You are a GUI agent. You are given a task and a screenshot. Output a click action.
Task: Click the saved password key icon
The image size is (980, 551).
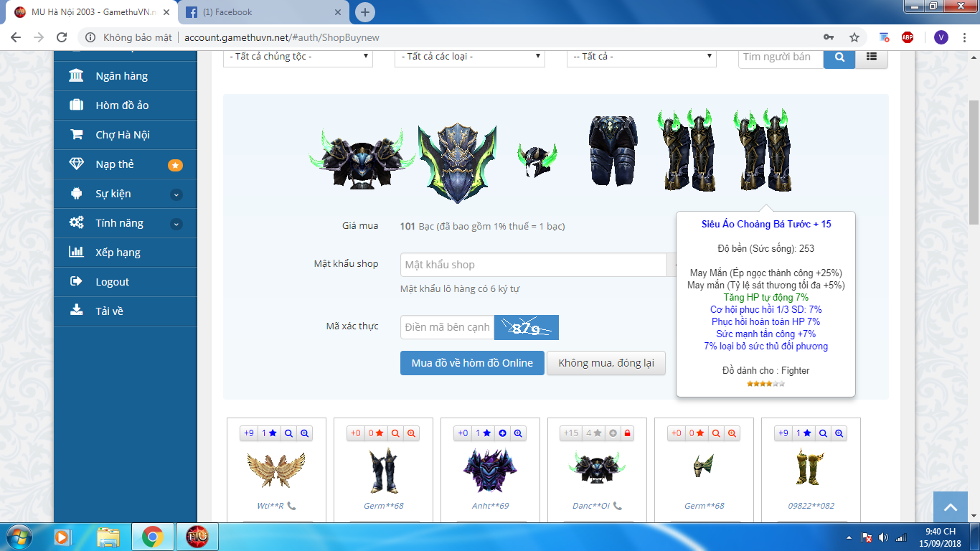[829, 37]
